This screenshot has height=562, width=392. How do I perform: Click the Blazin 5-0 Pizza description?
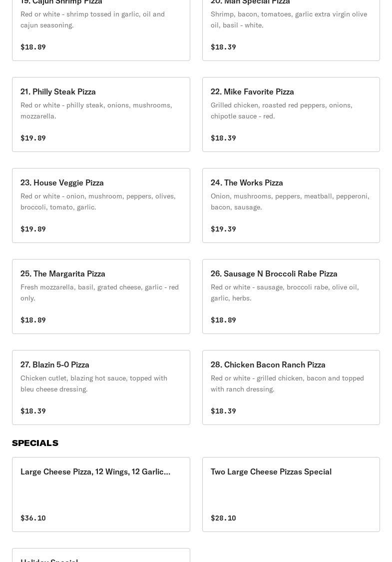point(94,383)
